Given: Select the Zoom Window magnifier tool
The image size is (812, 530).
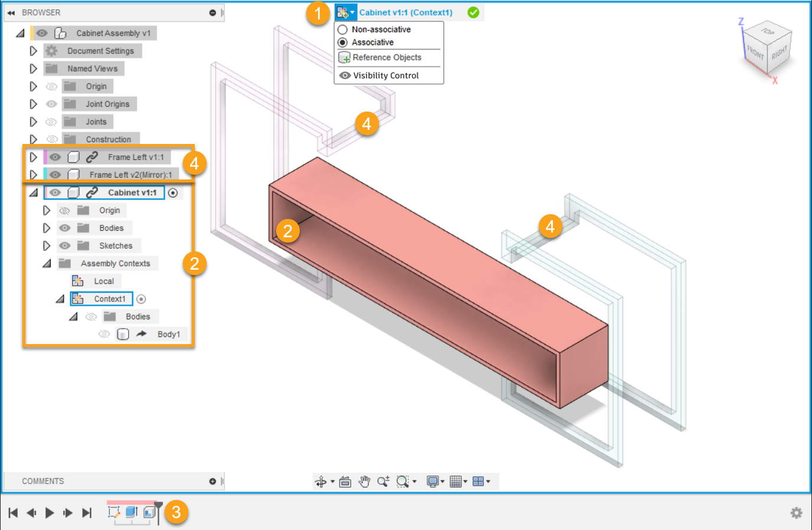Looking at the screenshot, I should click(x=402, y=482).
